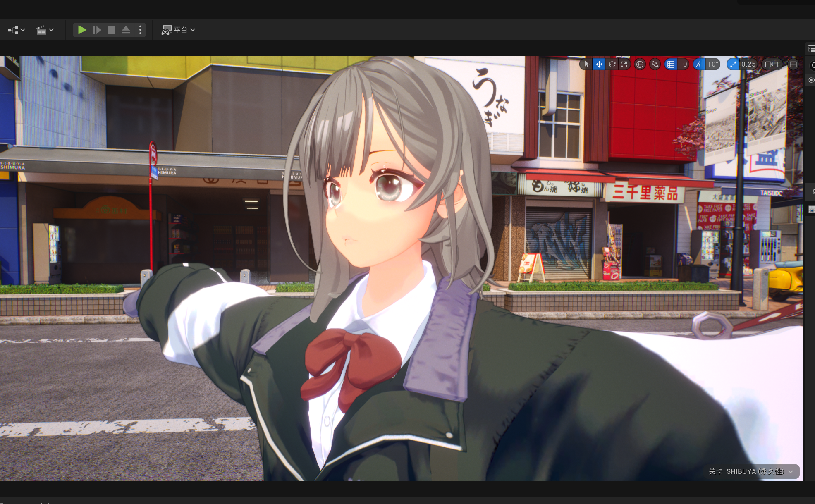Activate the Scale gizmo tool

click(624, 64)
